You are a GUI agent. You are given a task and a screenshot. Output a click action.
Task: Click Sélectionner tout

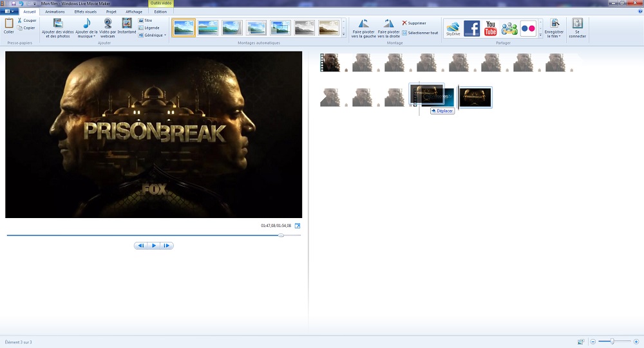(420, 33)
